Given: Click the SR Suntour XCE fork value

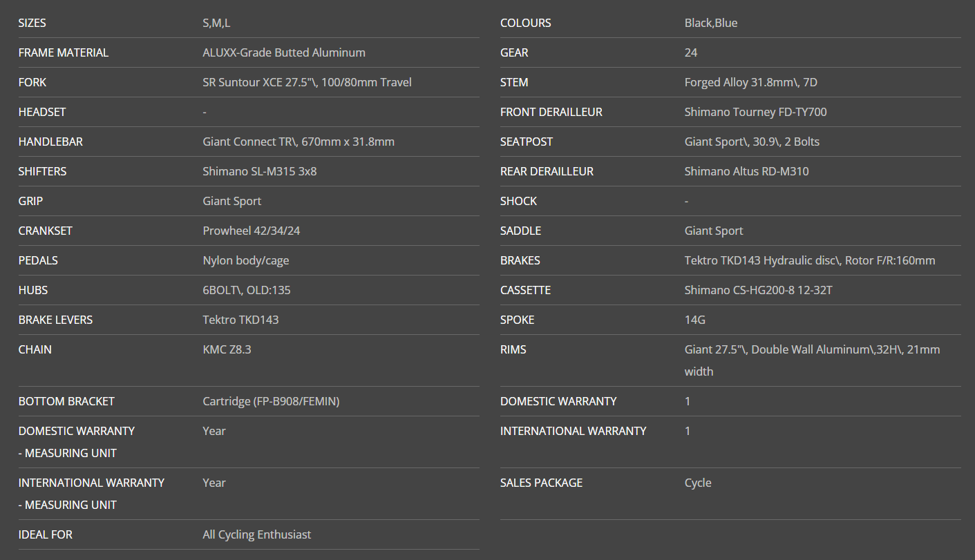Looking at the screenshot, I should [307, 82].
